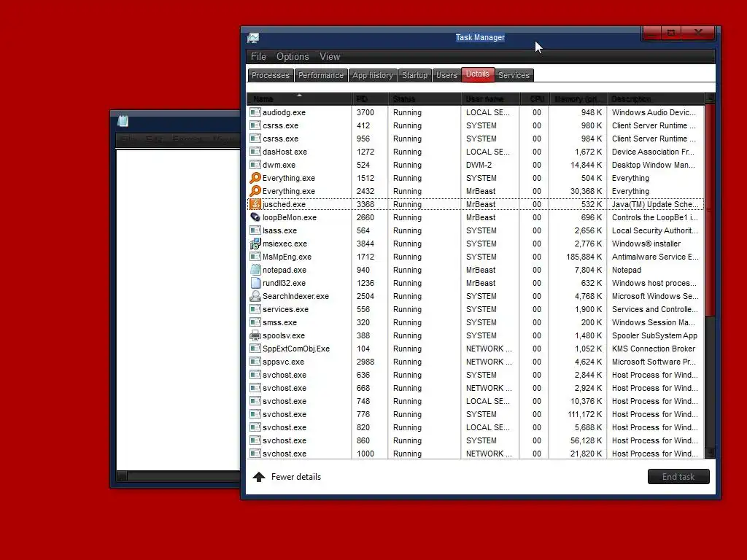Select the Windows® installer description
This screenshot has height=560, width=747.
[646, 244]
